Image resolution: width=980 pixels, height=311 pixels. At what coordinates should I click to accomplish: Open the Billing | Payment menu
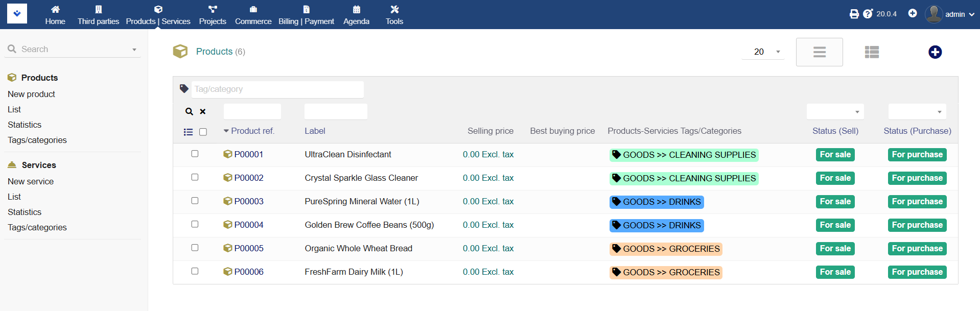click(306, 14)
